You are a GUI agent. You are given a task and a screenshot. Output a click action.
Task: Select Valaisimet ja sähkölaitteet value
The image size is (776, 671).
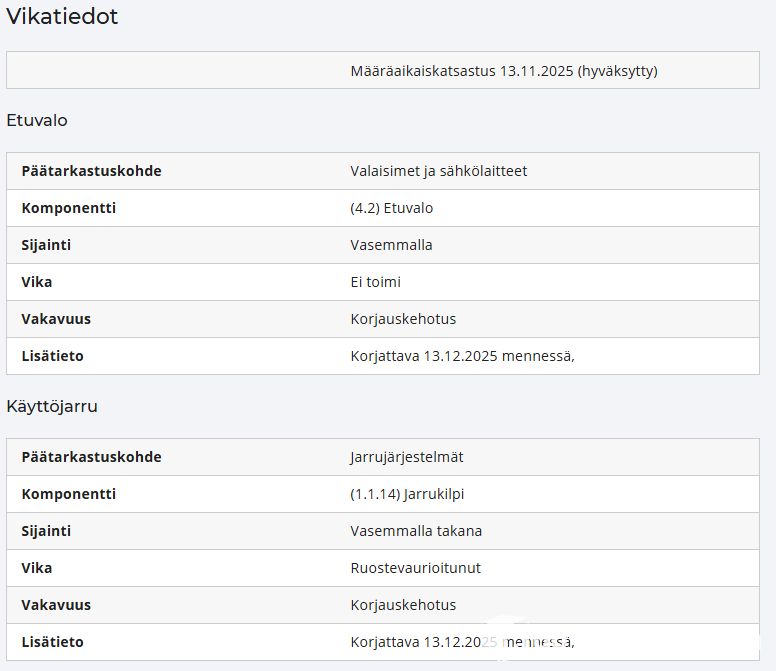pos(438,171)
